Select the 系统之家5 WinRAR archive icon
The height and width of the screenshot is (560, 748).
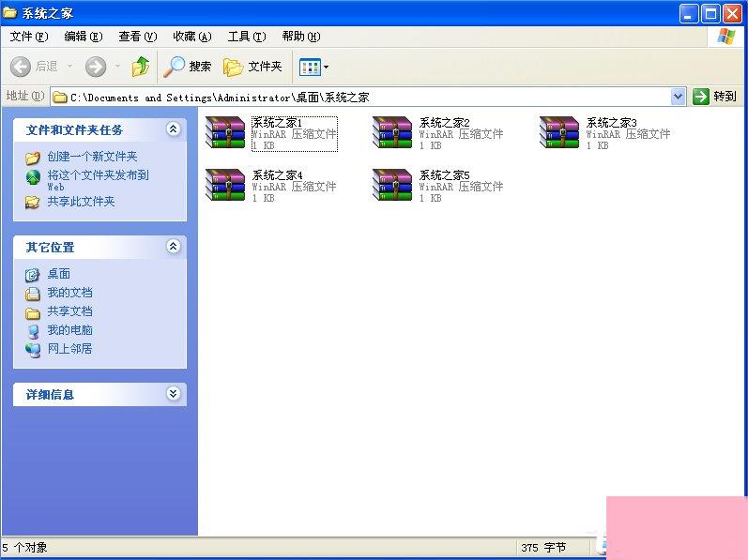pyautogui.click(x=392, y=185)
